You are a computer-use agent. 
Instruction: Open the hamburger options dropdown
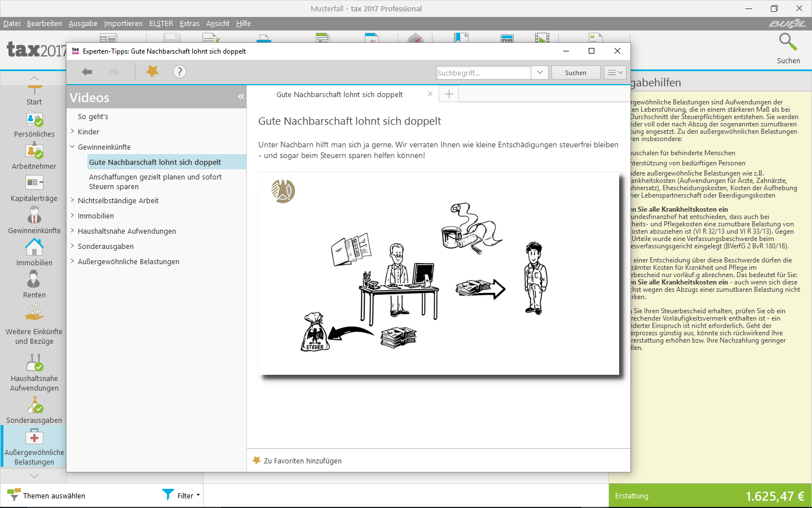point(615,73)
